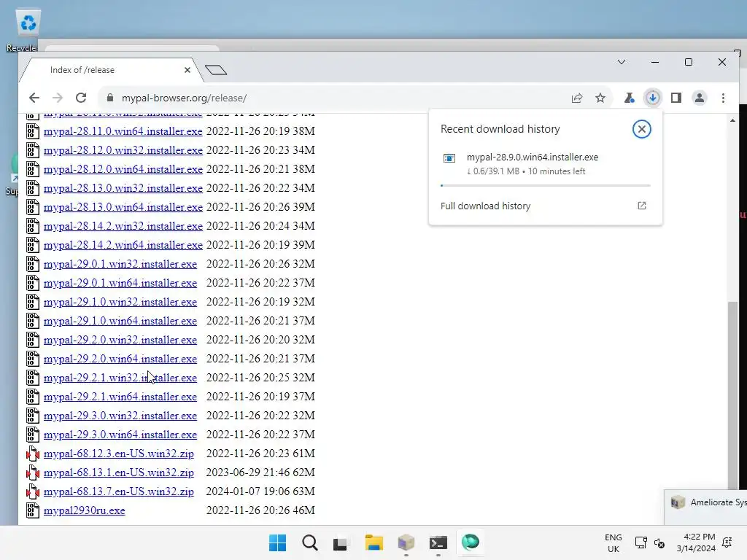Open the Chrome three-dot menu
This screenshot has width=747, height=560.
point(723,98)
